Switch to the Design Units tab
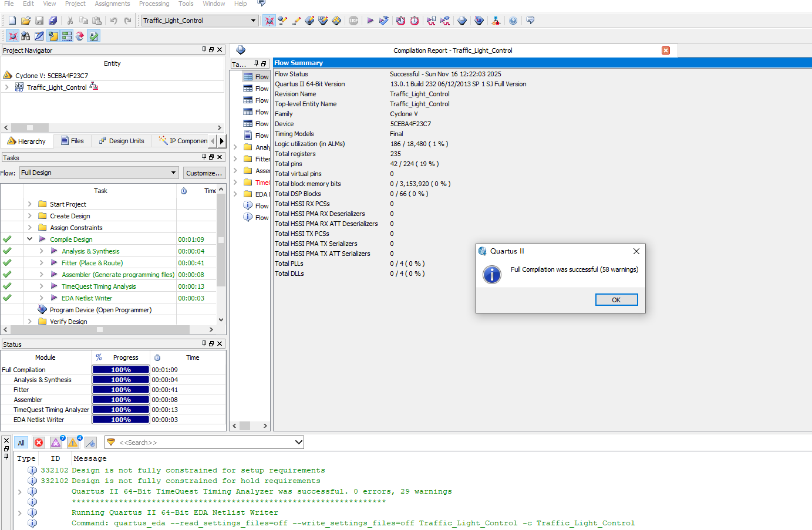 122,141
